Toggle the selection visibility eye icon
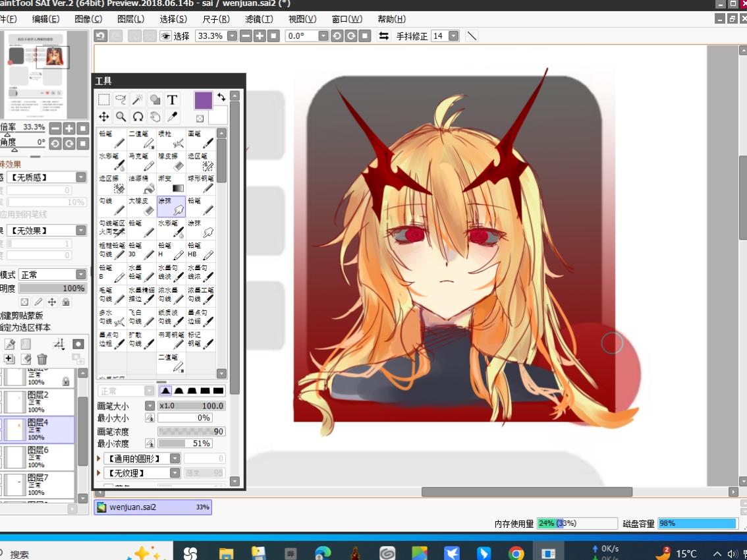The width and height of the screenshot is (747, 560). (x=165, y=36)
